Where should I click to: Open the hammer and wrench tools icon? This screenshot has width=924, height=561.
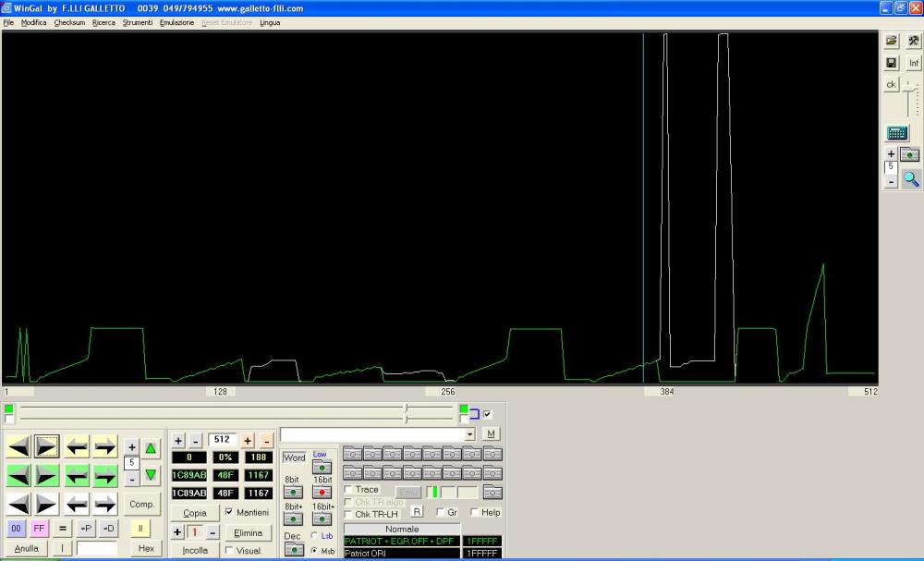point(914,41)
